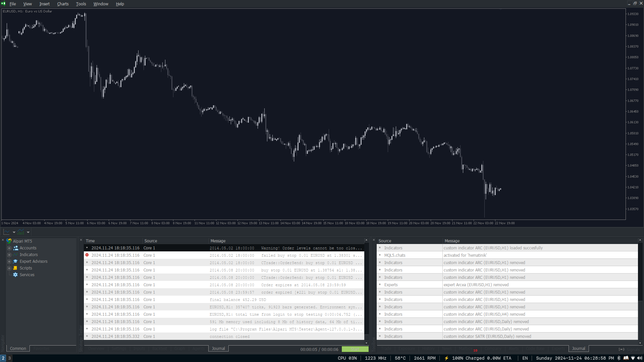Click the Accounts people icon
Viewport: 644px width, 362px height.
coord(15,248)
